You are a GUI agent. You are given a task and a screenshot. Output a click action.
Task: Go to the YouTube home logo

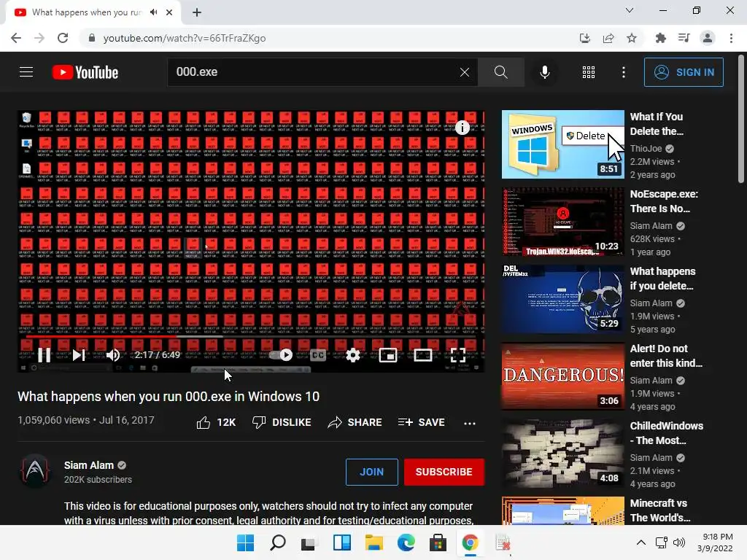[x=85, y=72]
